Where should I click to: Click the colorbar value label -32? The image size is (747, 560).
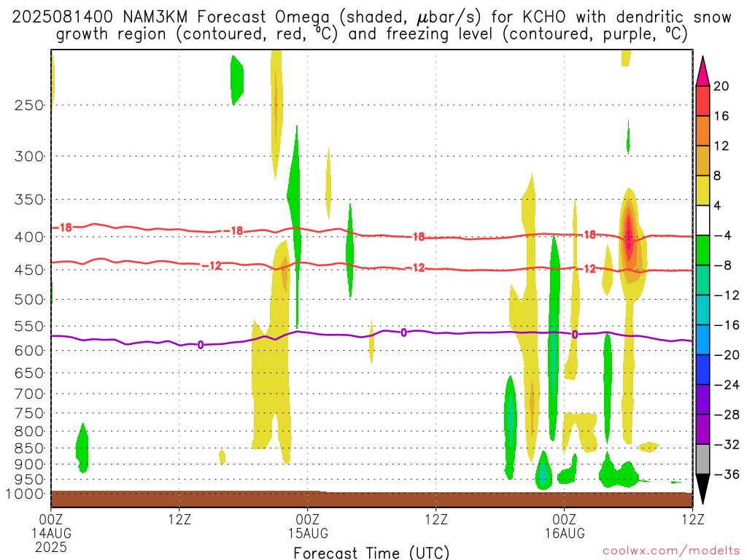(727, 445)
